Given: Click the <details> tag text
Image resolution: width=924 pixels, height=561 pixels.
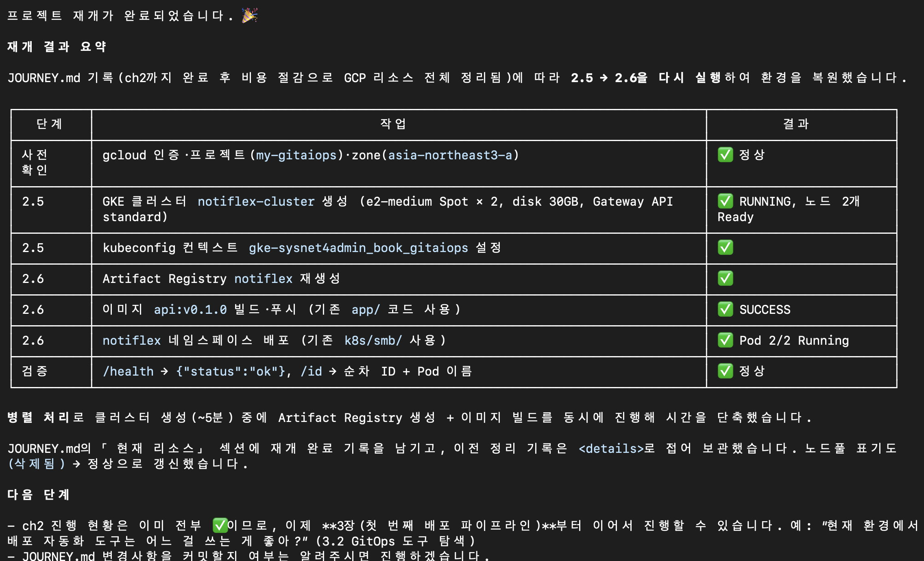Looking at the screenshot, I should 611,448.
